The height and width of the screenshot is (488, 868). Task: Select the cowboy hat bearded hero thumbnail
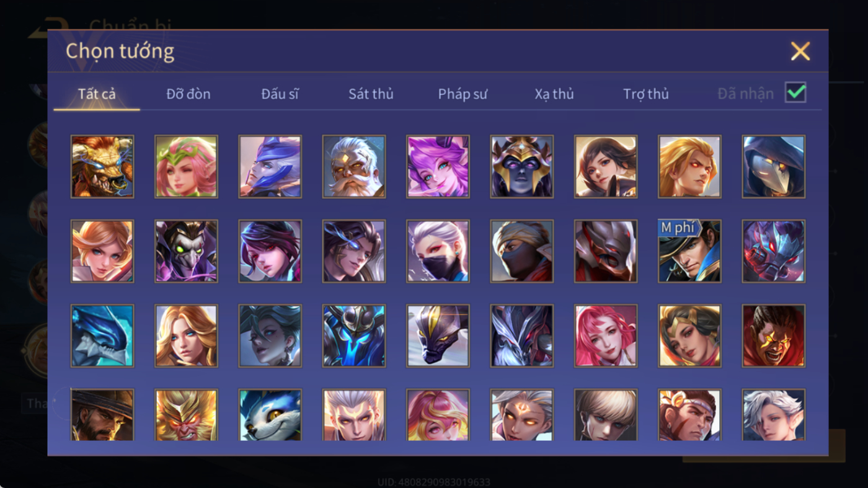(x=102, y=415)
